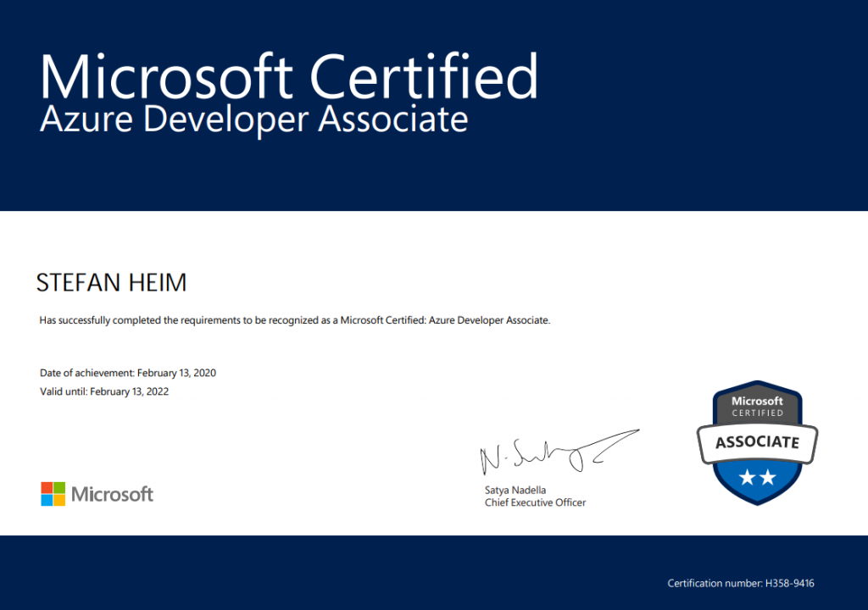
Task: Select the name STEFAN HEIM
Action: [111, 283]
